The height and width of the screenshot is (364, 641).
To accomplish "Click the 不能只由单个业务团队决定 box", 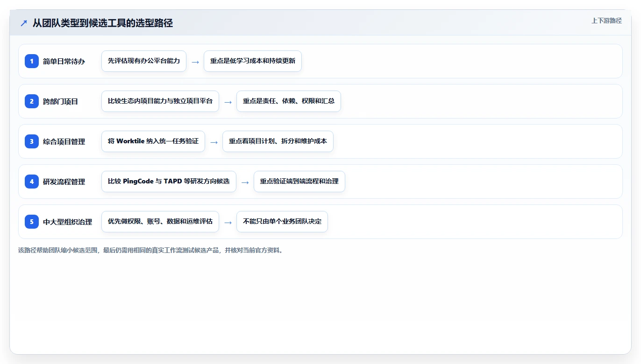I will point(282,222).
